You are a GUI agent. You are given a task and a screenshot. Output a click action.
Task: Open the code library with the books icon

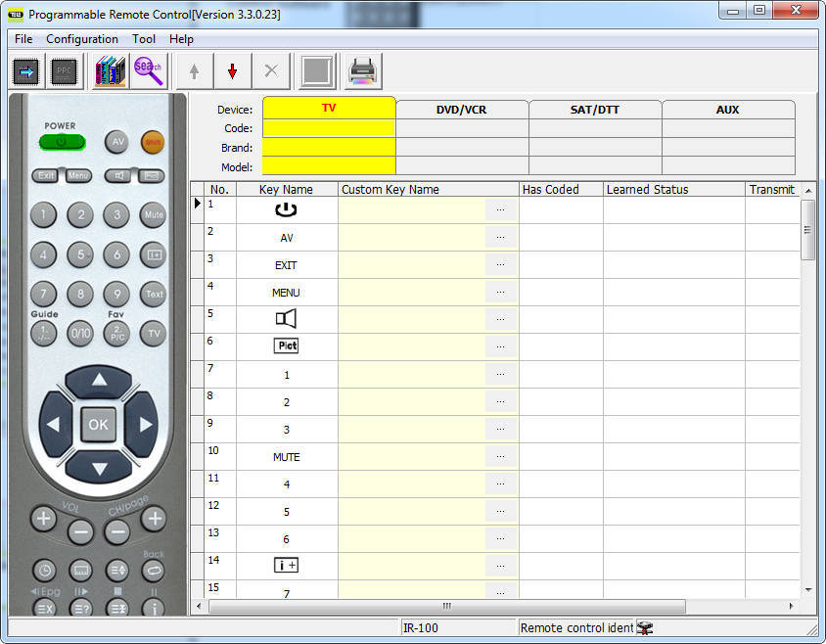(x=109, y=70)
